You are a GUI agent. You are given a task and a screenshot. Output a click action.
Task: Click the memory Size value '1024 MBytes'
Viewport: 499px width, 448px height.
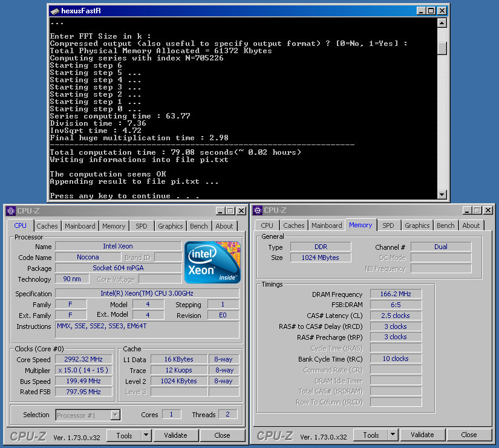tap(321, 258)
